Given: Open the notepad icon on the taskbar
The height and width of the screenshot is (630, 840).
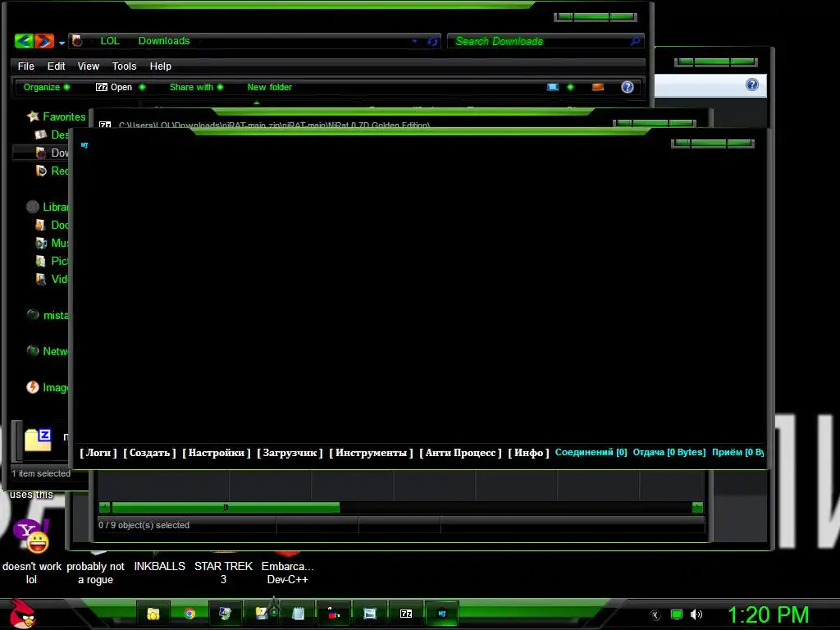Looking at the screenshot, I should (298, 614).
